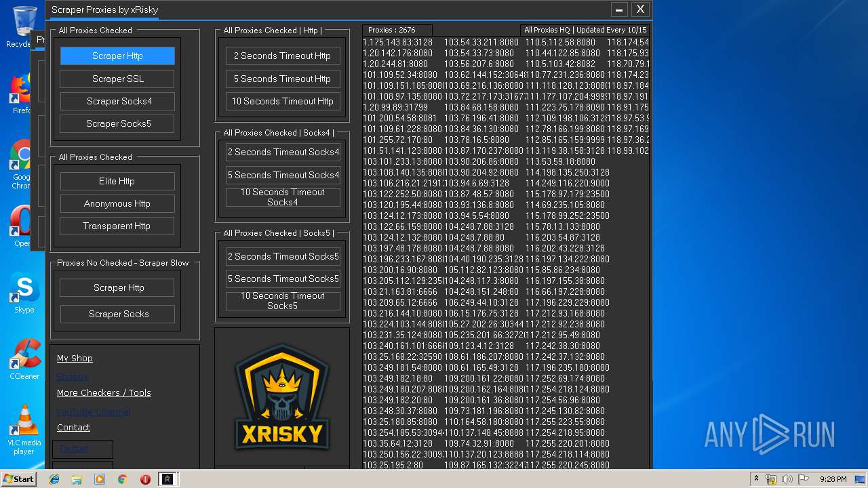Choose 5 Seconds Timeout Socks4
The height and width of the screenshot is (488, 868).
pos(283,175)
